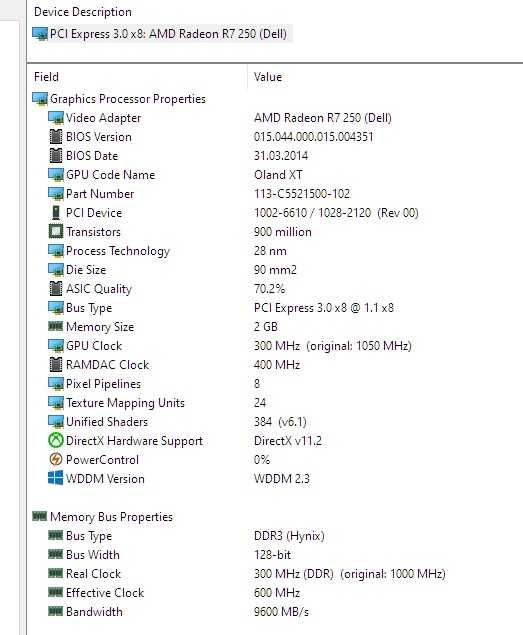Select the 'Real Clock' field label

[94, 574]
